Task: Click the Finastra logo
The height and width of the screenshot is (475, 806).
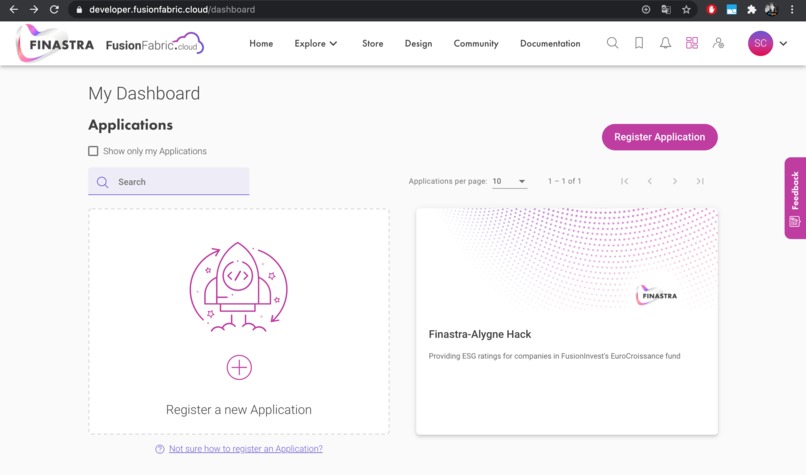Action: tap(54, 44)
